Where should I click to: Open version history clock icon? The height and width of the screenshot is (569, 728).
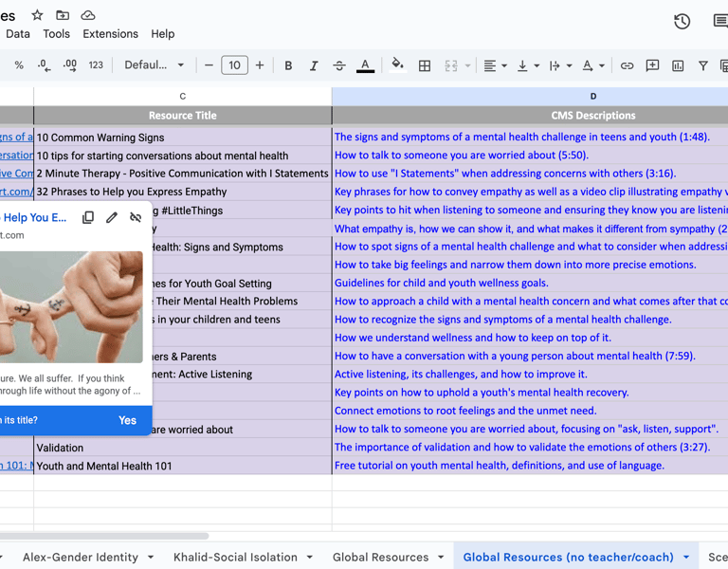pyautogui.click(x=682, y=22)
